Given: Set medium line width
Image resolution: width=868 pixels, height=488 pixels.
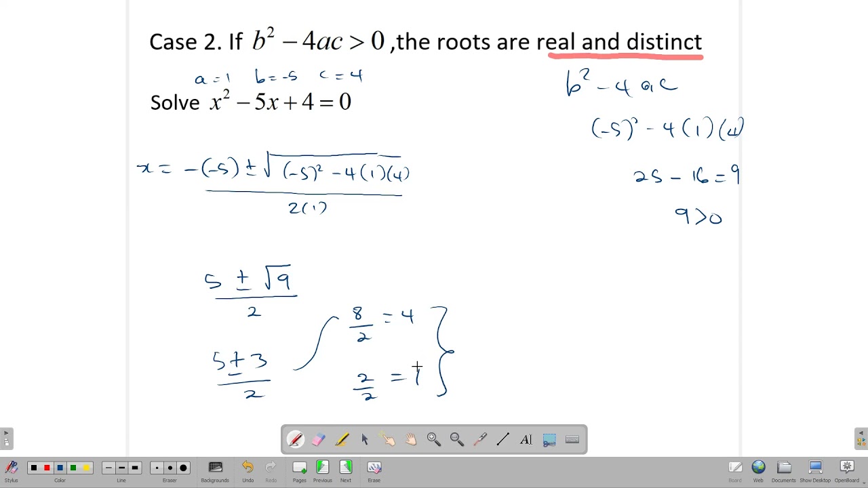Looking at the screenshot, I should click(x=121, y=468).
